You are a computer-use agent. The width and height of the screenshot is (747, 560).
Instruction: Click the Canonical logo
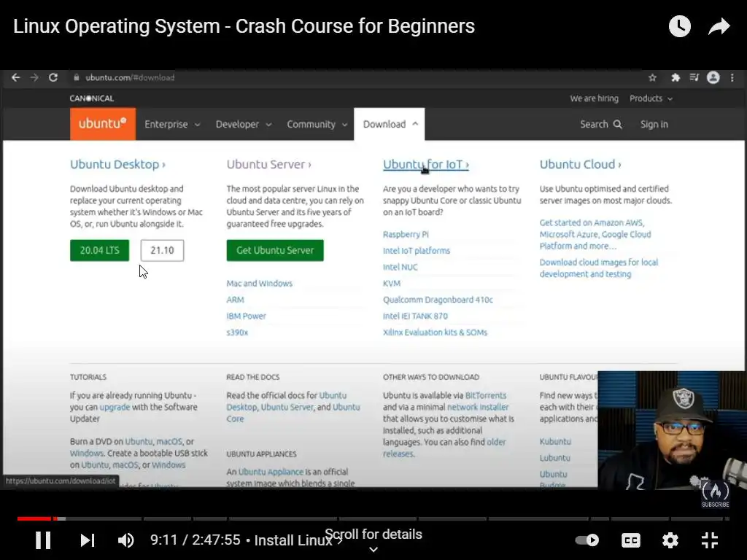click(x=91, y=98)
